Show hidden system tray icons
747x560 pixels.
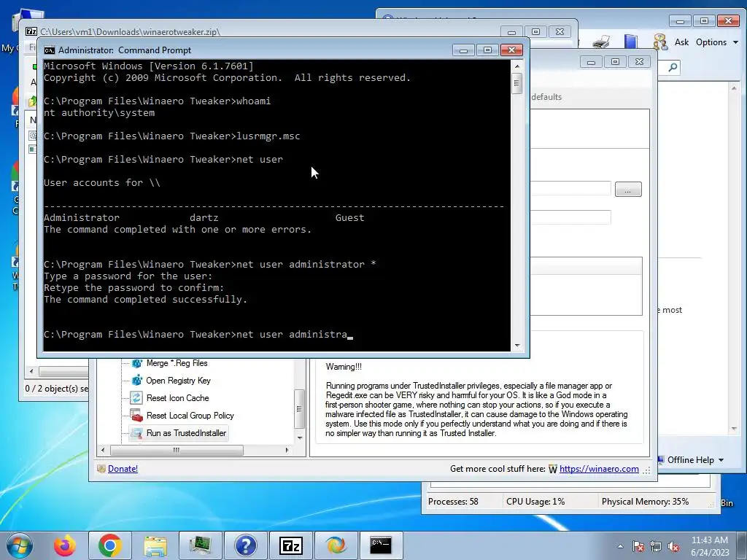[x=620, y=546]
